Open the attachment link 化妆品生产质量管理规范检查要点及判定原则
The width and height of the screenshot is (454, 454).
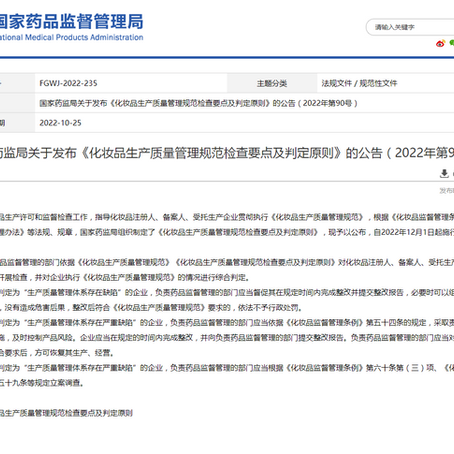coord(66,413)
